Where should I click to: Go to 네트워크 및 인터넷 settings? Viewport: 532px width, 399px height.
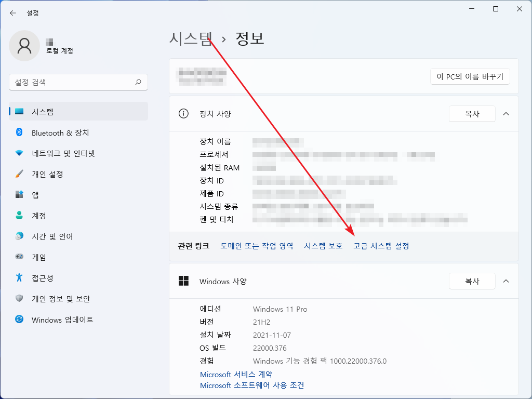(78, 153)
